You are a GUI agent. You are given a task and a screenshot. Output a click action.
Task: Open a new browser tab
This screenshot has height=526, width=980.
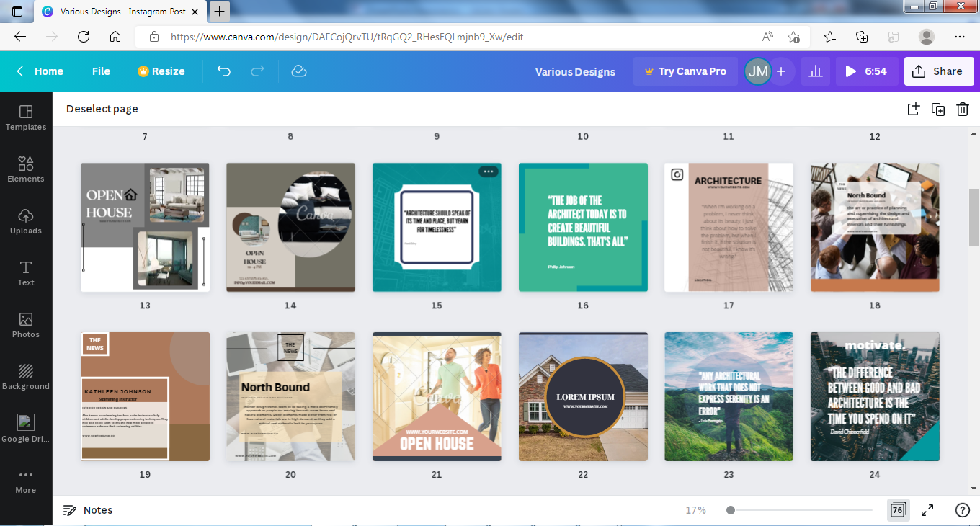click(x=220, y=12)
